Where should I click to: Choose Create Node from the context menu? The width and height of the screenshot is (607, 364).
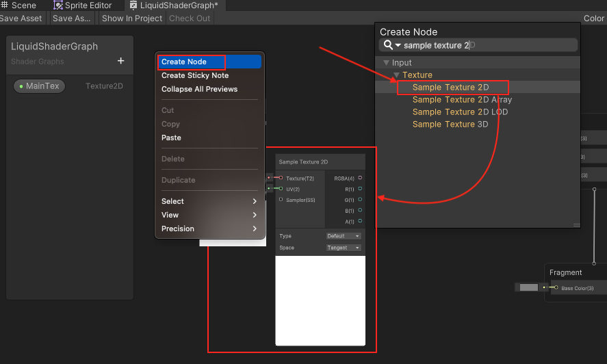point(209,62)
